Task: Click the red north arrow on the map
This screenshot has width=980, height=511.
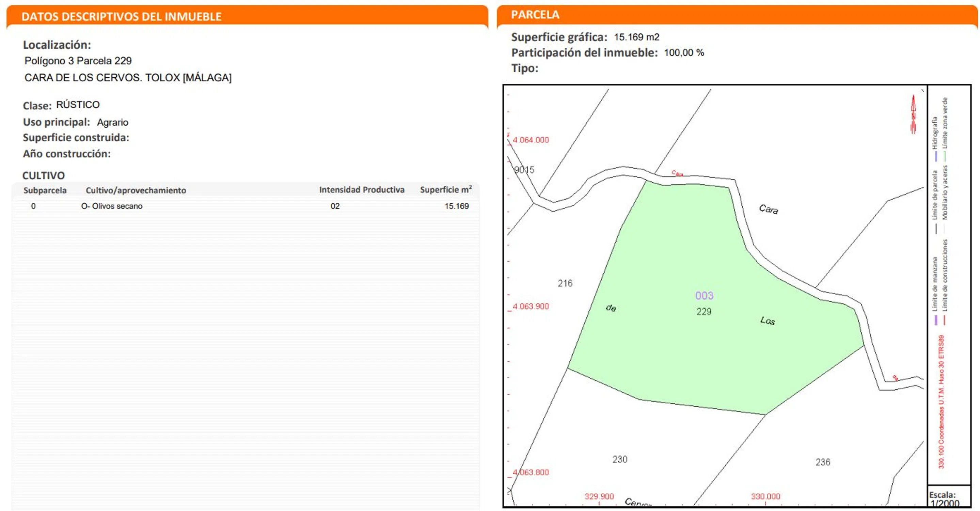Action: (913, 114)
